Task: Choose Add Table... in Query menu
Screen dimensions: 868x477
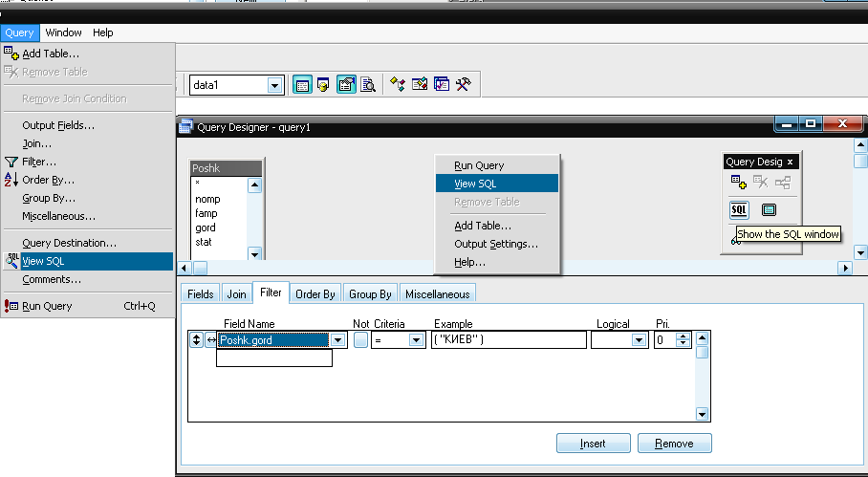Action: click(88, 54)
